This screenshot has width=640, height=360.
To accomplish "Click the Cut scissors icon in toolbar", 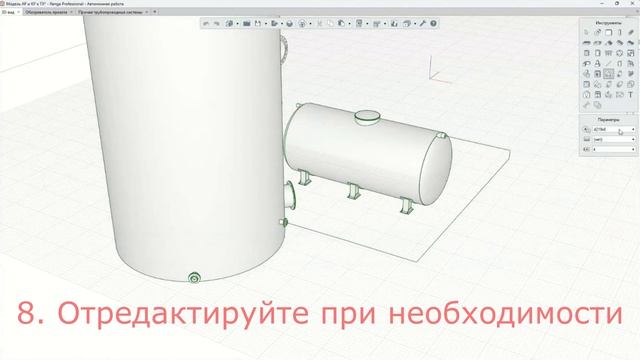I will (320, 24).
